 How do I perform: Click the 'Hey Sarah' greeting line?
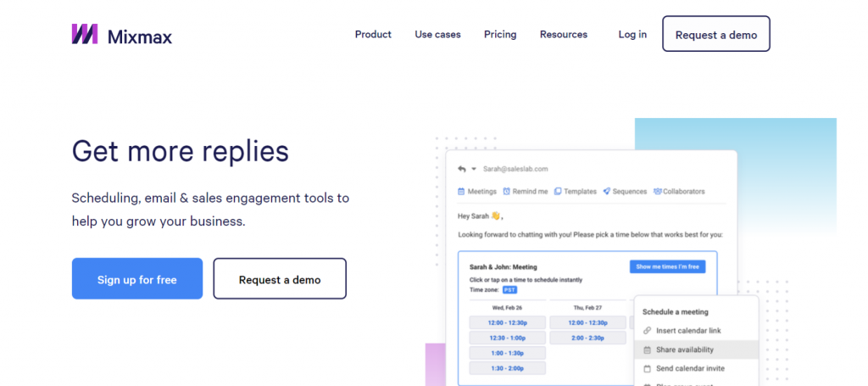pos(481,216)
